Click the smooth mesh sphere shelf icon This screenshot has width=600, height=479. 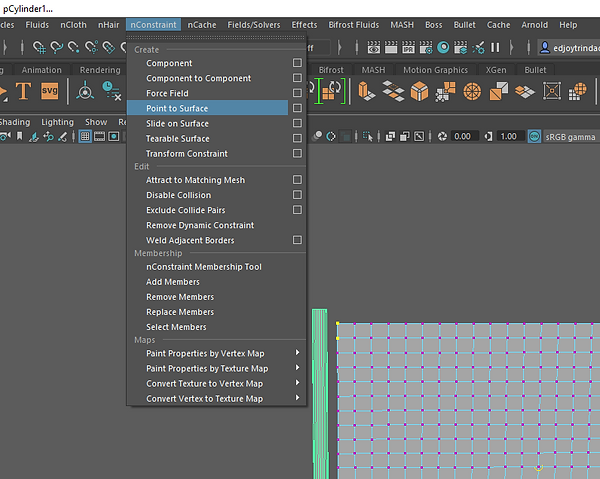(578, 91)
